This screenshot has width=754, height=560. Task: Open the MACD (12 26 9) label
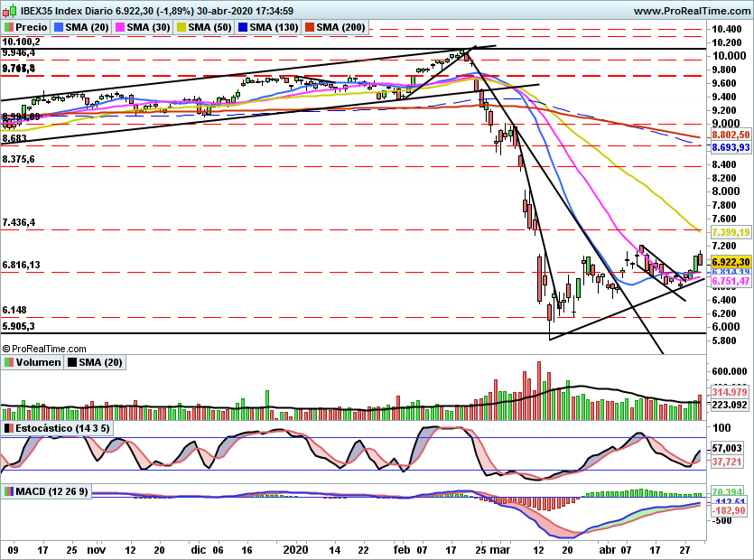click(52, 491)
